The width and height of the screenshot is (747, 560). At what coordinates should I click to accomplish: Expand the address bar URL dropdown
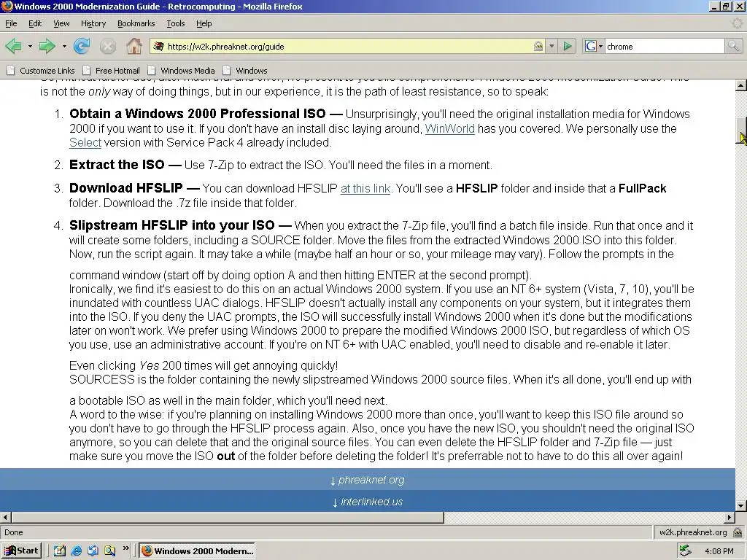[x=551, y=46]
